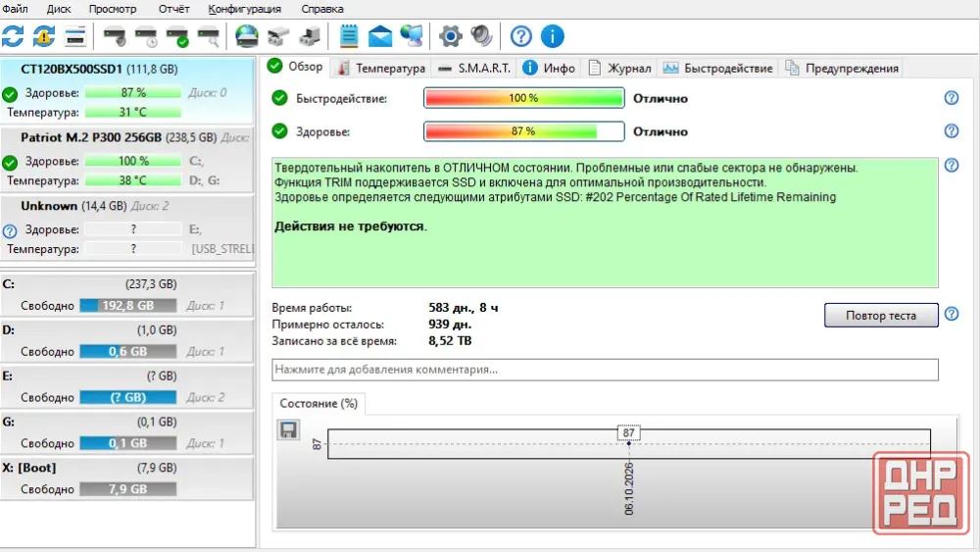Click the disk panel view toolbar icon

pos(75,36)
